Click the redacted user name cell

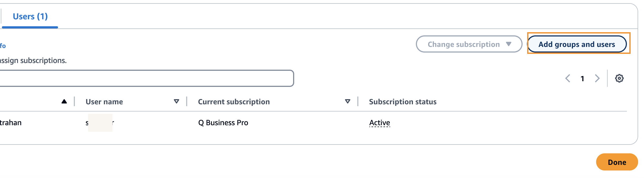click(100, 123)
